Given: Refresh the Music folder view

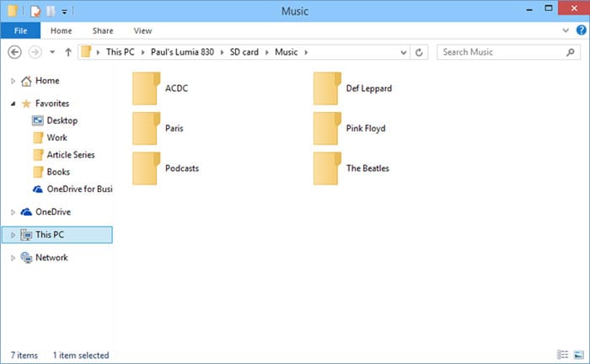Looking at the screenshot, I should coord(419,52).
